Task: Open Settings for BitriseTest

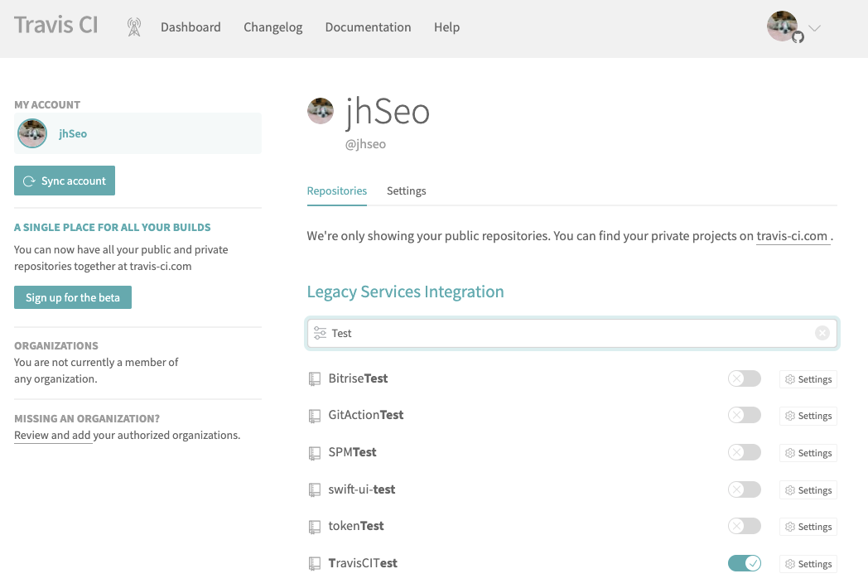Action: pyautogui.click(x=808, y=379)
